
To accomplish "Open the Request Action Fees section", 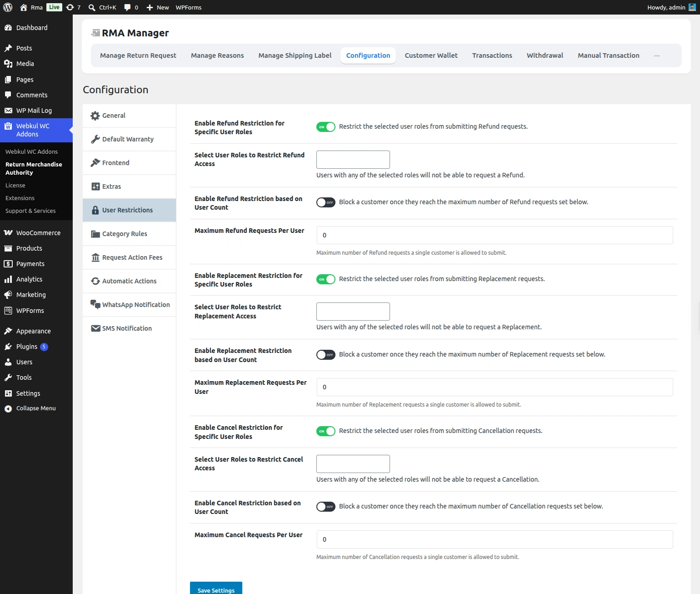I will click(129, 257).
